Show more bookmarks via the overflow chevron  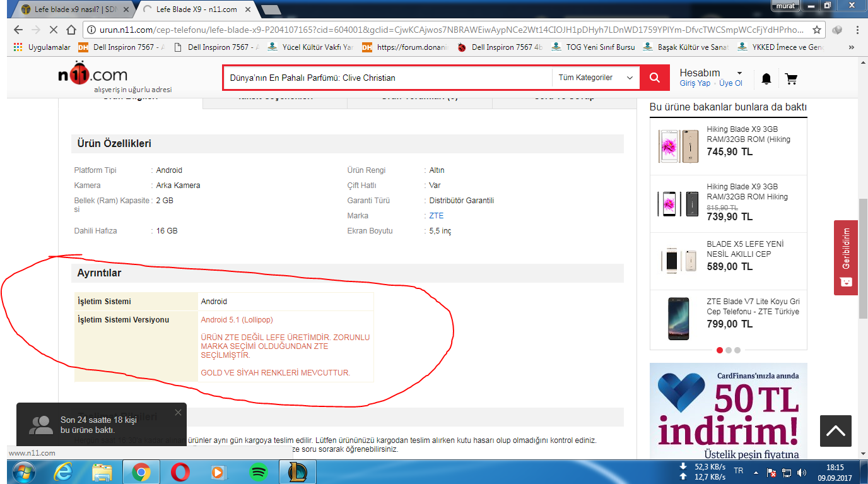852,47
